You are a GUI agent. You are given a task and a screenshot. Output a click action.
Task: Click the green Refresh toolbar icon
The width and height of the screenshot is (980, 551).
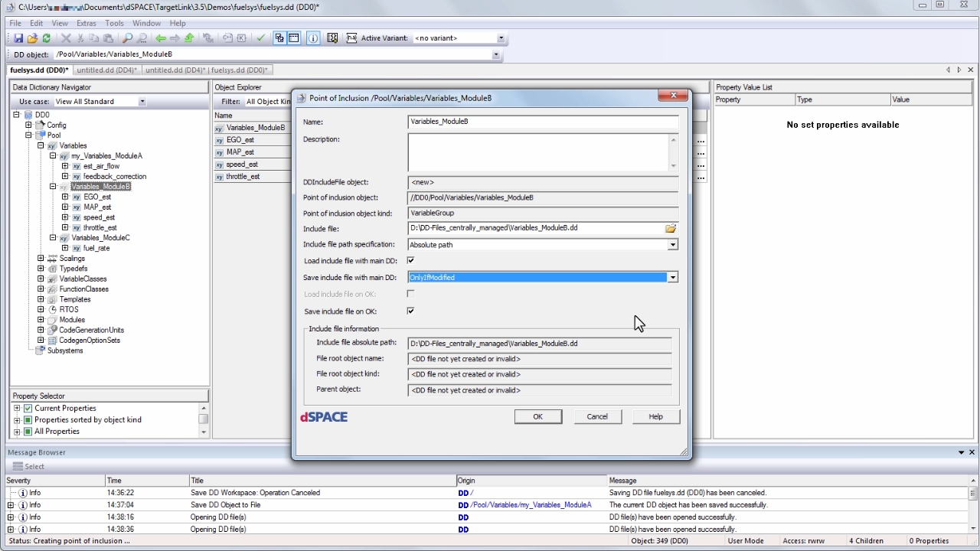click(x=46, y=37)
